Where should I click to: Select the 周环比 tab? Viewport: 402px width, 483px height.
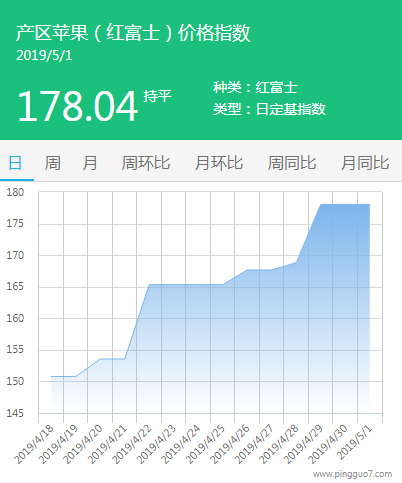coord(146,163)
